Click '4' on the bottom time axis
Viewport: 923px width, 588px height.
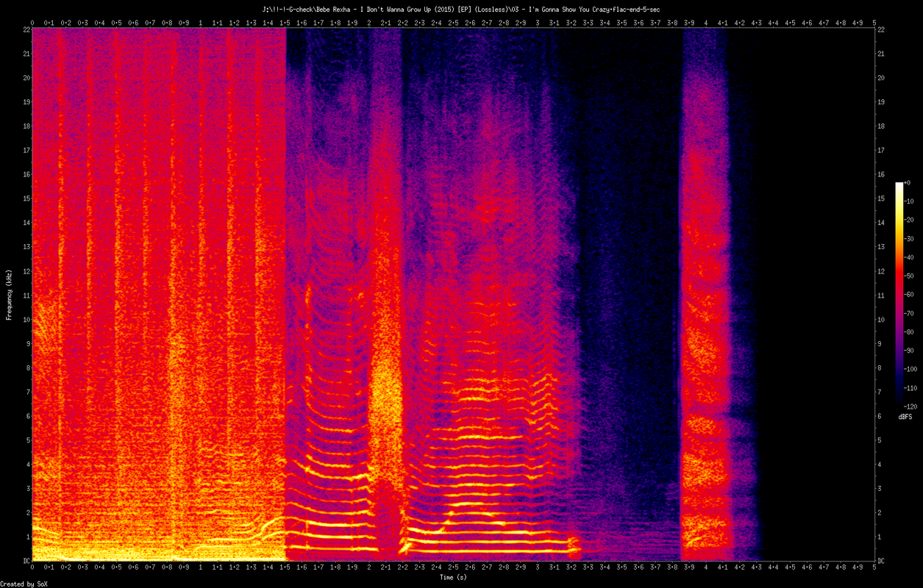click(706, 567)
